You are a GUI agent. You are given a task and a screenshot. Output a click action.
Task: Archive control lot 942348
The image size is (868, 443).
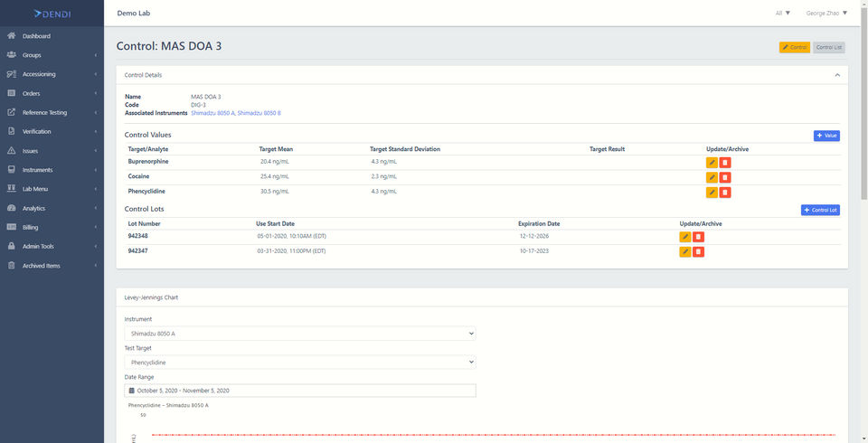click(x=699, y=237)
